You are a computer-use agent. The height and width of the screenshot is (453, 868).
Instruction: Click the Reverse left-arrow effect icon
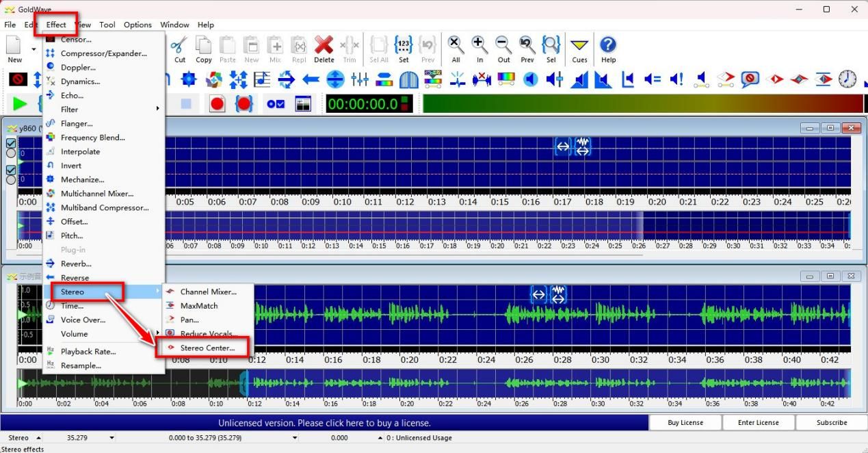pyautogui.click(x=311, y=79)
